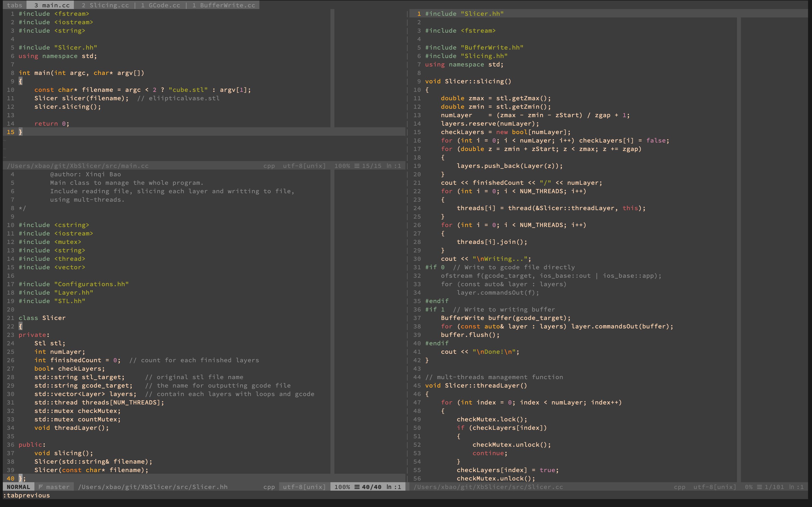The height and width of the screenshot is (507, 812).
Task: Click the git branch icon beside master
Action: click(41, 486)
